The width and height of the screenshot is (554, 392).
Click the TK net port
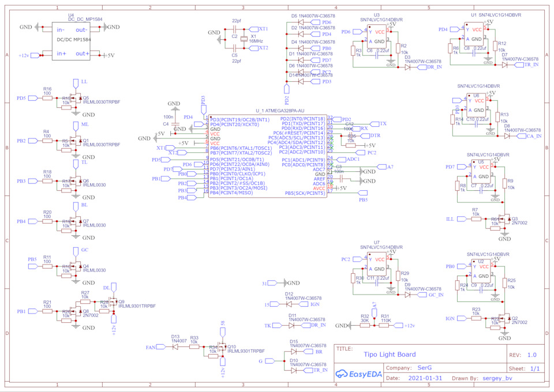278,326
